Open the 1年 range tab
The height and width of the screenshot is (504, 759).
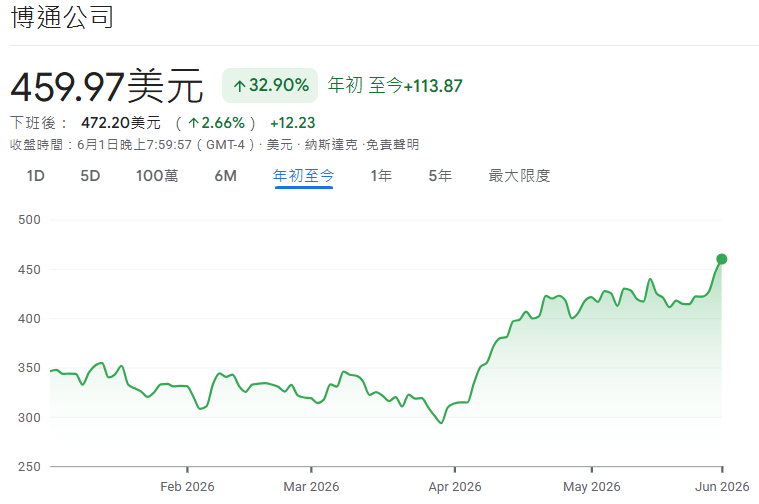point(381,176)
